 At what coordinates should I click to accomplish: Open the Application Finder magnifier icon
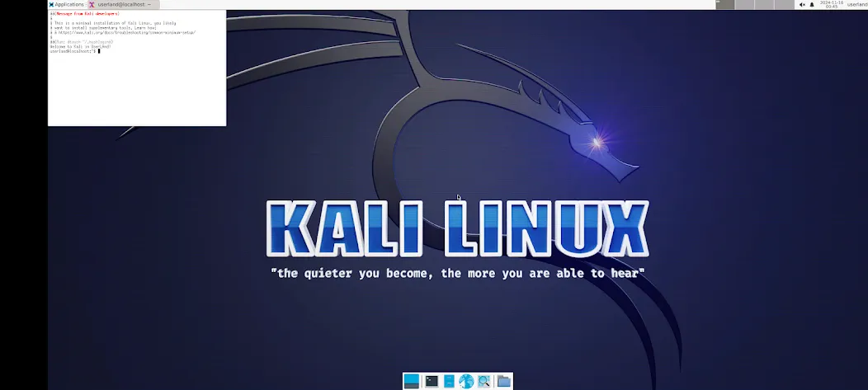click(x=484, y=381)
